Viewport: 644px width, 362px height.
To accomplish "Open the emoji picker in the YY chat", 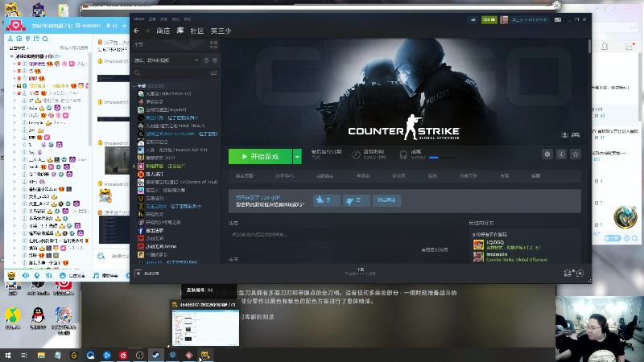I will 101,256.
